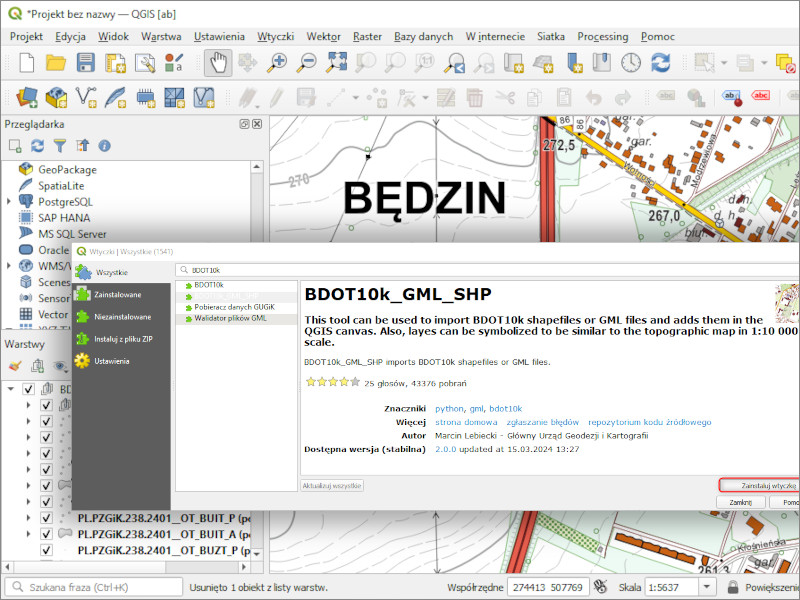Select Pobieracz danych GUGiK plugin

(236, 307)
